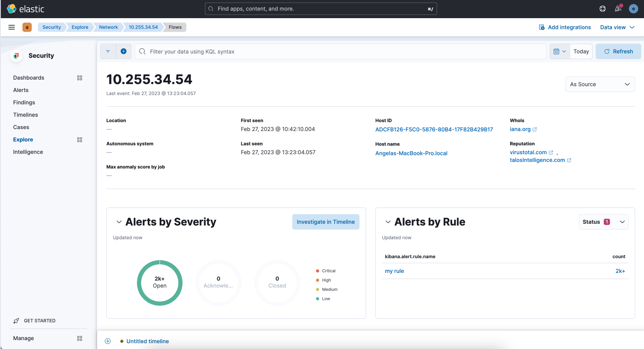This screenshot has width=644, height=349.
Task: Open the hamburger navigation menu
Action: click(12, 27)
